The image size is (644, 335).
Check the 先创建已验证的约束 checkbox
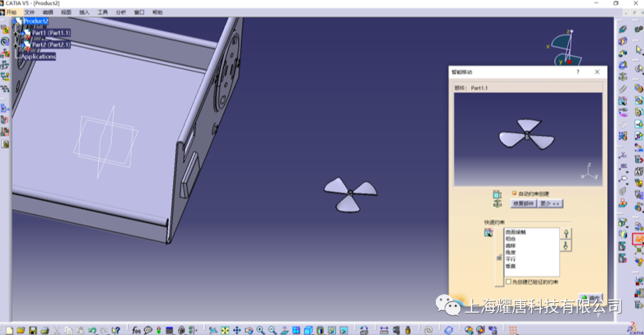tap(509, 282)
